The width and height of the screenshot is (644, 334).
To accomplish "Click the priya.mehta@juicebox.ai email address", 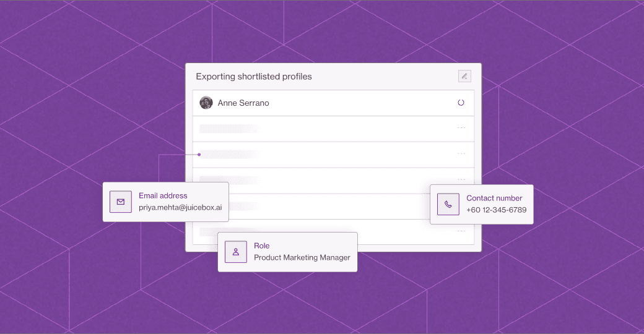I will click(180, 208).
